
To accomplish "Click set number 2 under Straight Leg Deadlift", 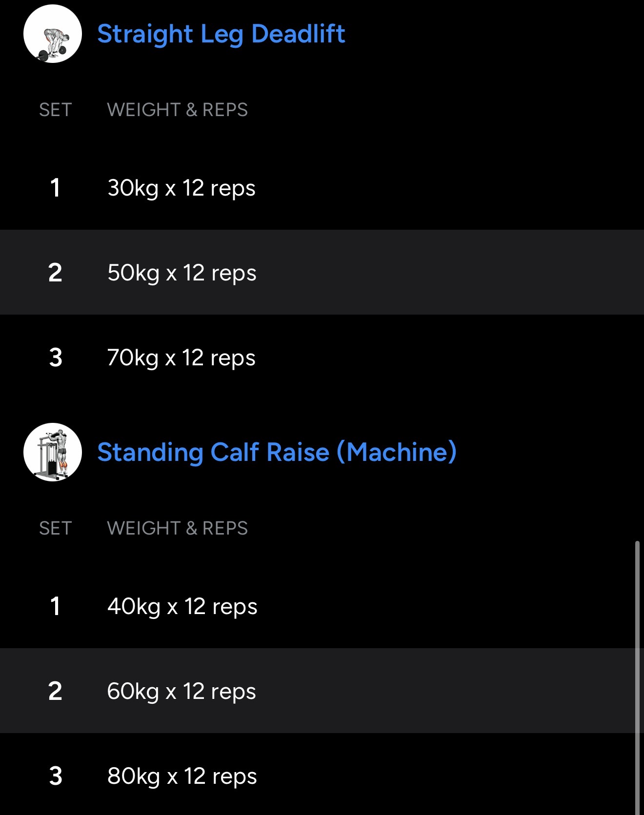I will click(55, 273).
